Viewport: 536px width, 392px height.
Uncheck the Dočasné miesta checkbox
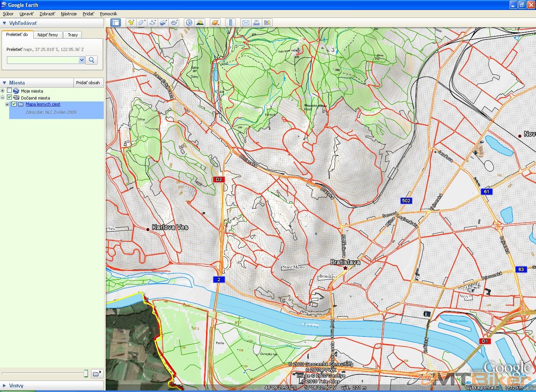pyautogui.click(x=10, y=98)
